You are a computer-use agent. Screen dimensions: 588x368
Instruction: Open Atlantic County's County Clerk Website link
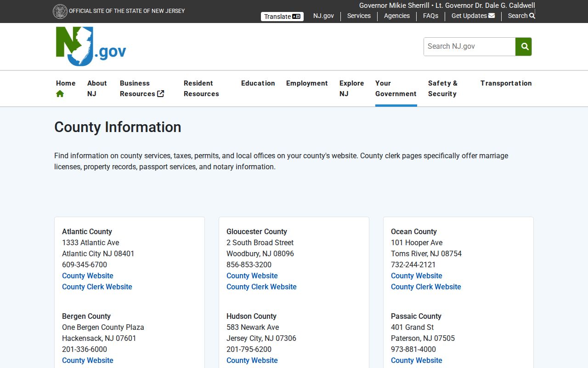click(97, 287)
